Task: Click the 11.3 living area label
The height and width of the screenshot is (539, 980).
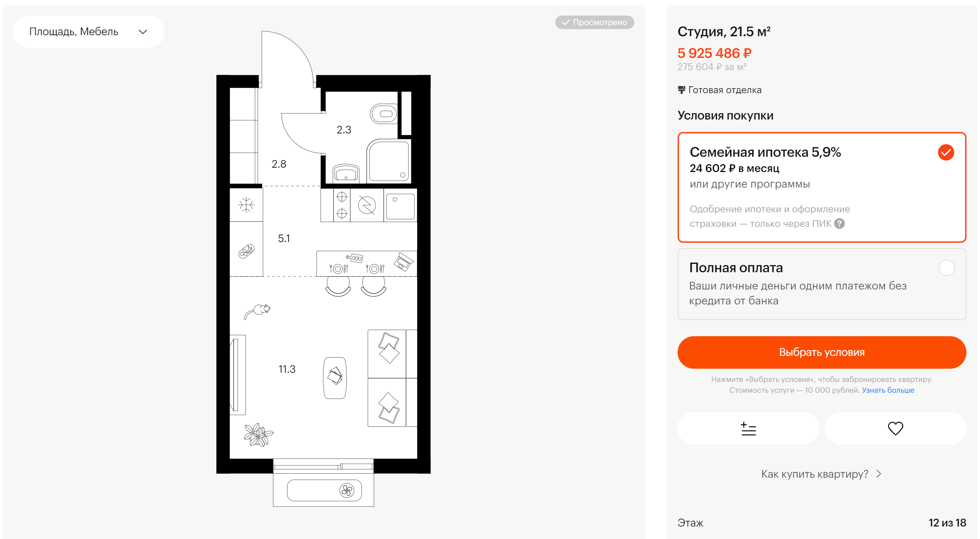Action: [x=287, y=369]
